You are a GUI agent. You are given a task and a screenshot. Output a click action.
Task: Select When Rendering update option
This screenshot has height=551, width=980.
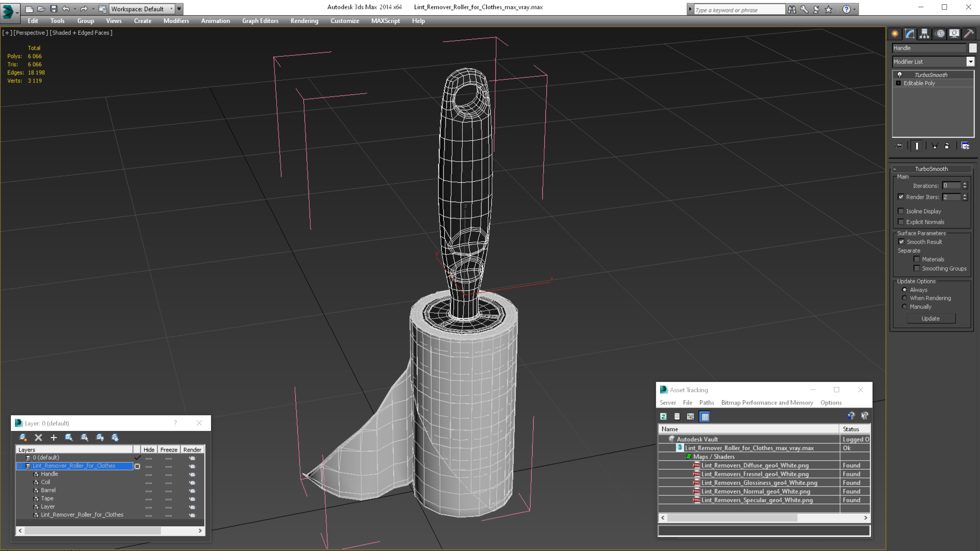tap(904, 298)
